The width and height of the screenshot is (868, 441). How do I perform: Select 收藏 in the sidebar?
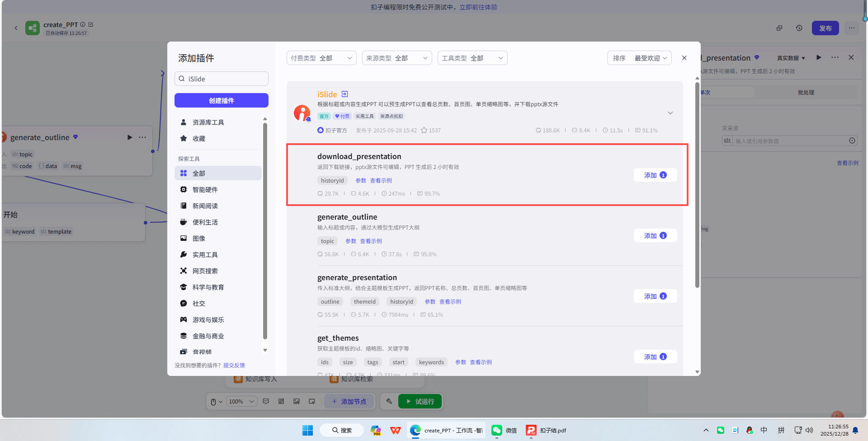click(x=218, y=138)
